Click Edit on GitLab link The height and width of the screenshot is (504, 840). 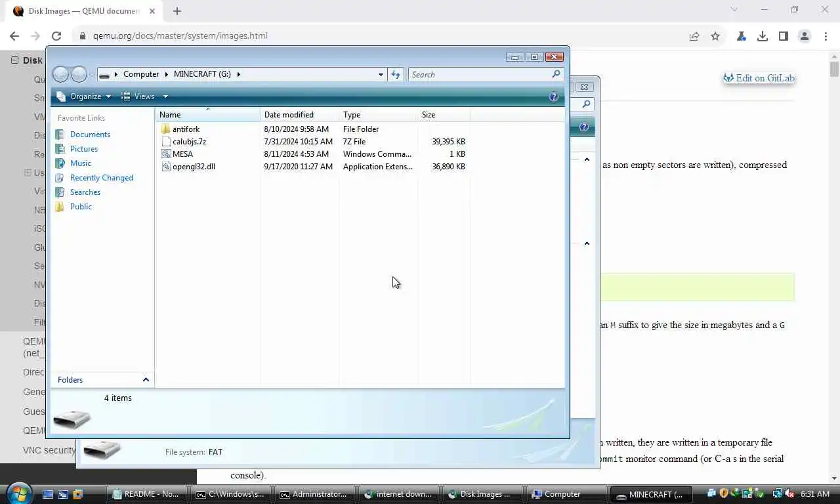(x=759, y=78)
